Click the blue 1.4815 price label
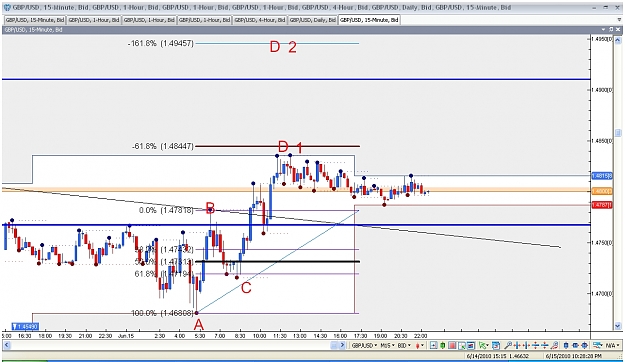625x362 pixels. (x=601, y=176)
